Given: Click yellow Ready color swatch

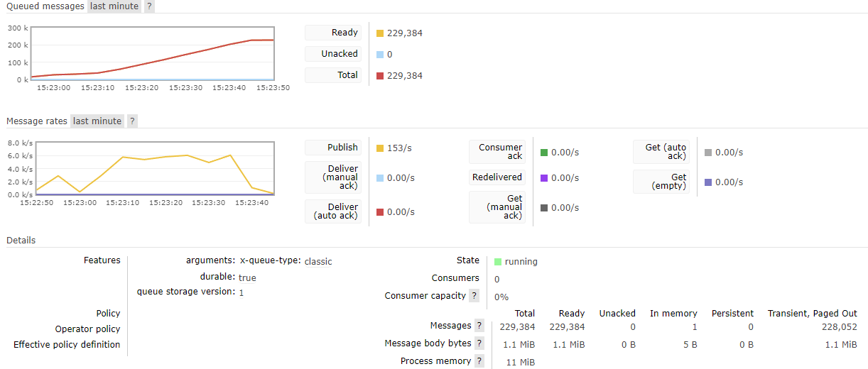Looking at the screenshot, I should click(x=380, y=33).
